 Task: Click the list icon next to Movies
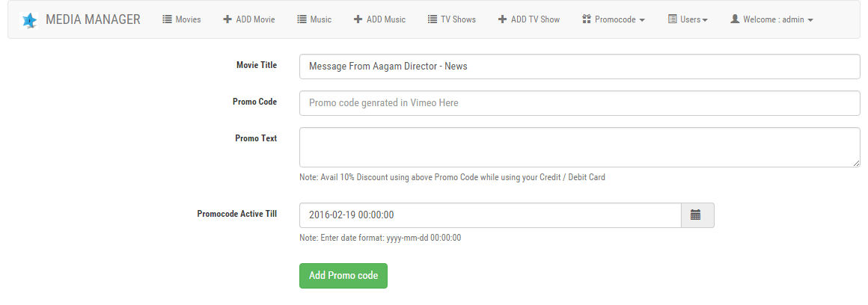pos(168,19)
